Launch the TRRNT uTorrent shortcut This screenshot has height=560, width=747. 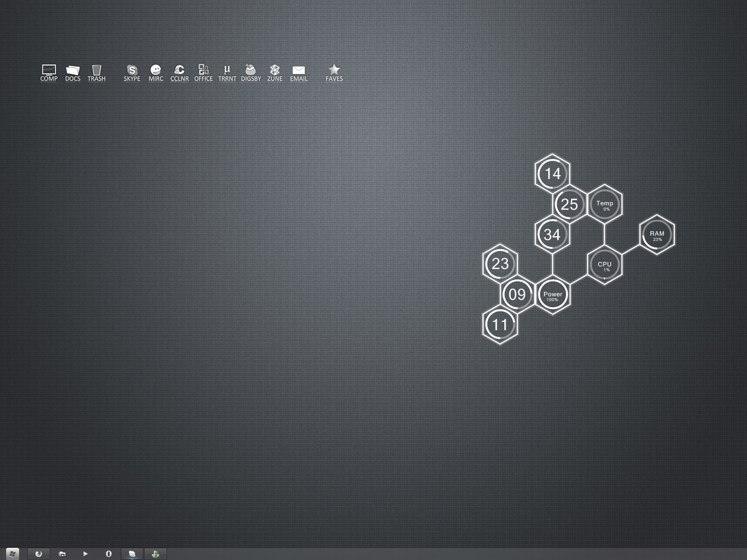pos(227,73)
